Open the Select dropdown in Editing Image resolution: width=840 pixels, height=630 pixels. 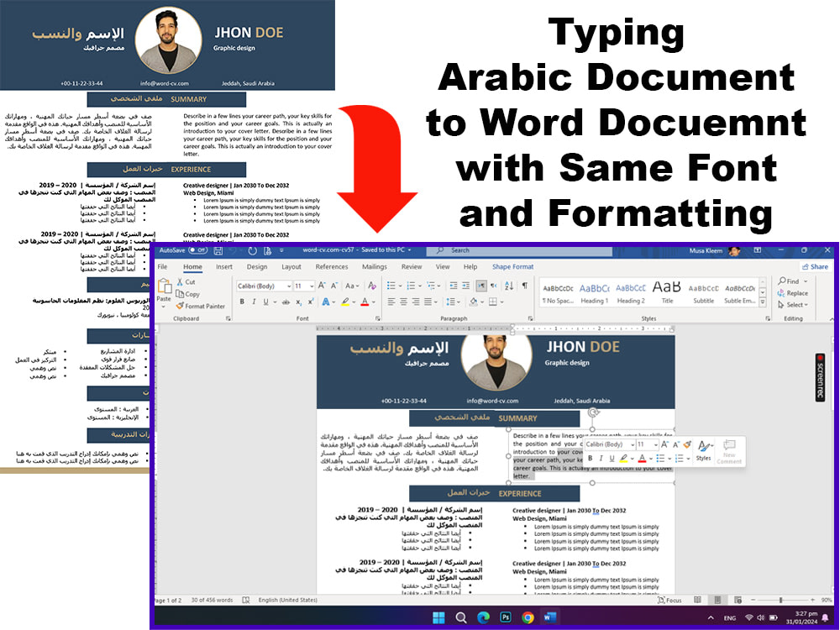[793, 305]
